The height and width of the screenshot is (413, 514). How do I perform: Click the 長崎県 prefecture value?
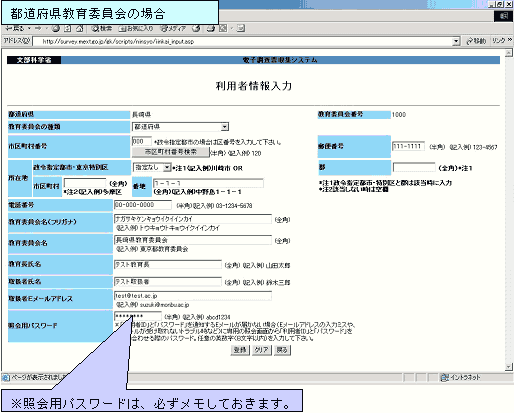tap(141, 115)
